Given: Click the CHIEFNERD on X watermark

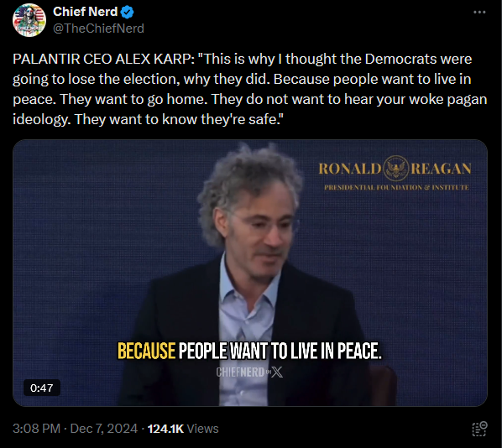Looking at the screenshot, I should click(249, 372).
